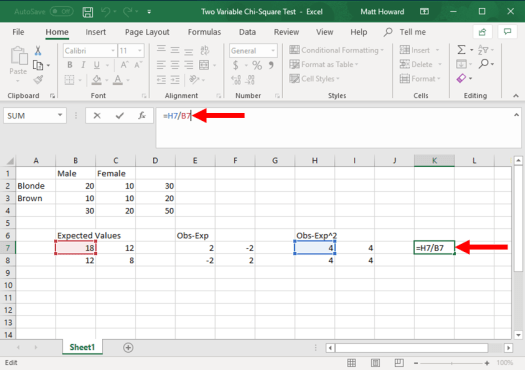
Task: Open Conditional Formatting dropdown
Action: pyautogui.click(x=336, y=50)
